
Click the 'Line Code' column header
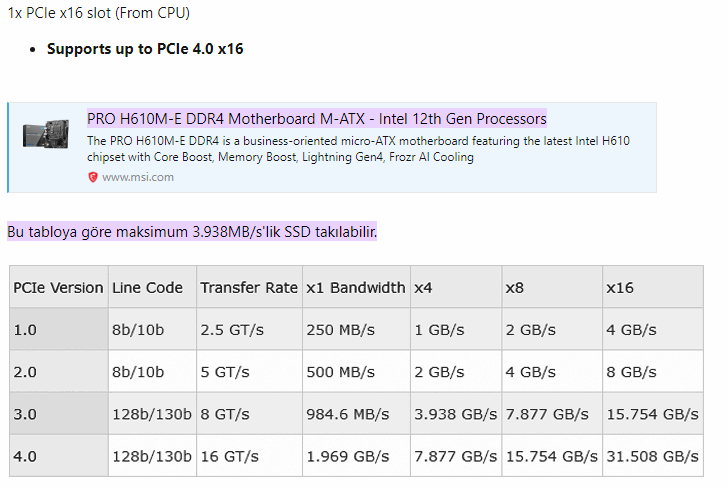pos(147,287)
